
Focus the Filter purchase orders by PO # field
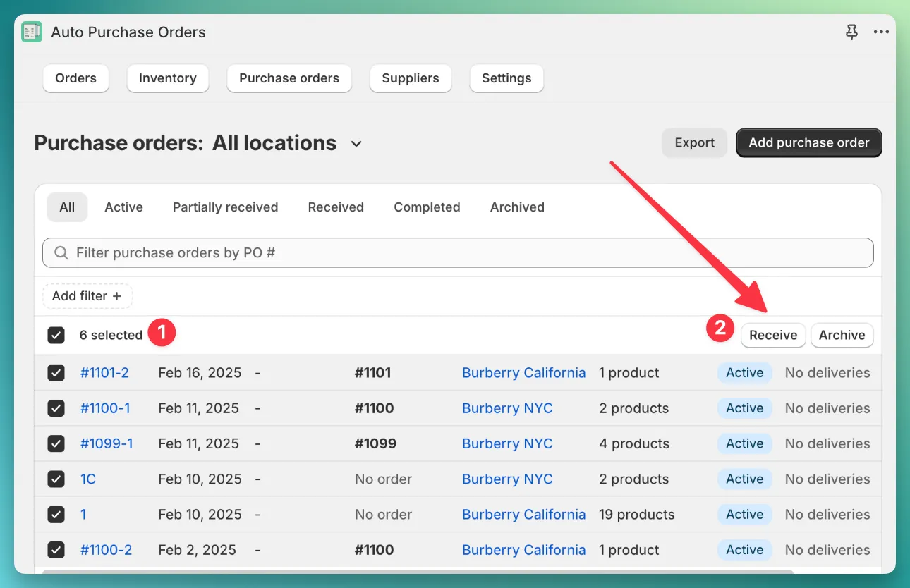point(458,252)
